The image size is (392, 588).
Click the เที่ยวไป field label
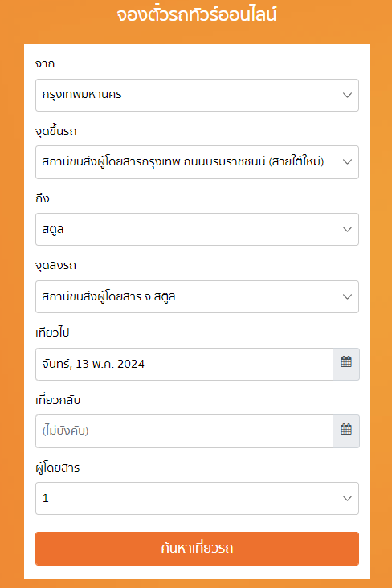(x=52, y=333)
